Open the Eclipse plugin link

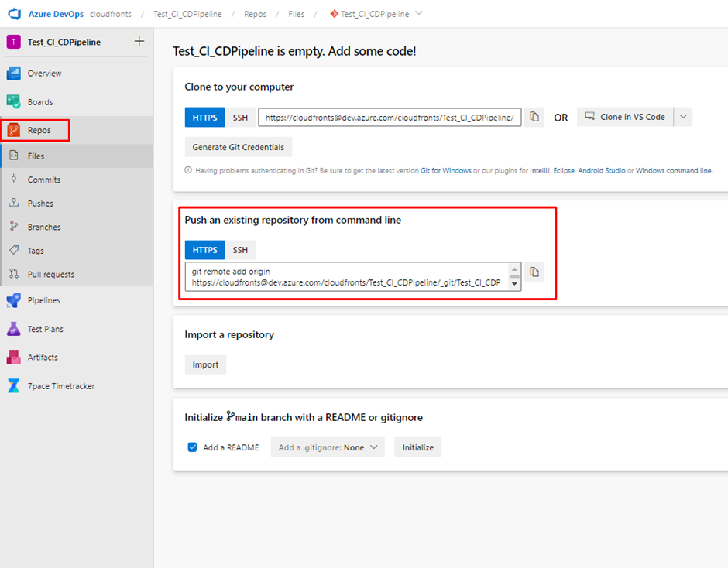[564, 171]
